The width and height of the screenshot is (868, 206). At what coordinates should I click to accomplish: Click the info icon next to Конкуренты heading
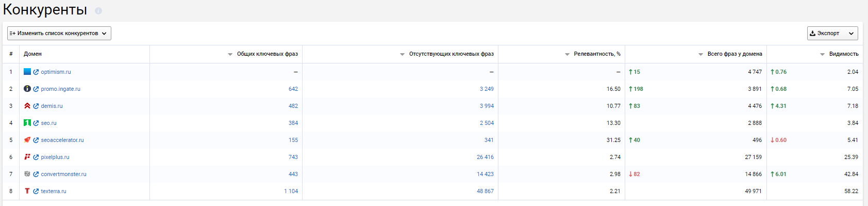pos(98,11)
